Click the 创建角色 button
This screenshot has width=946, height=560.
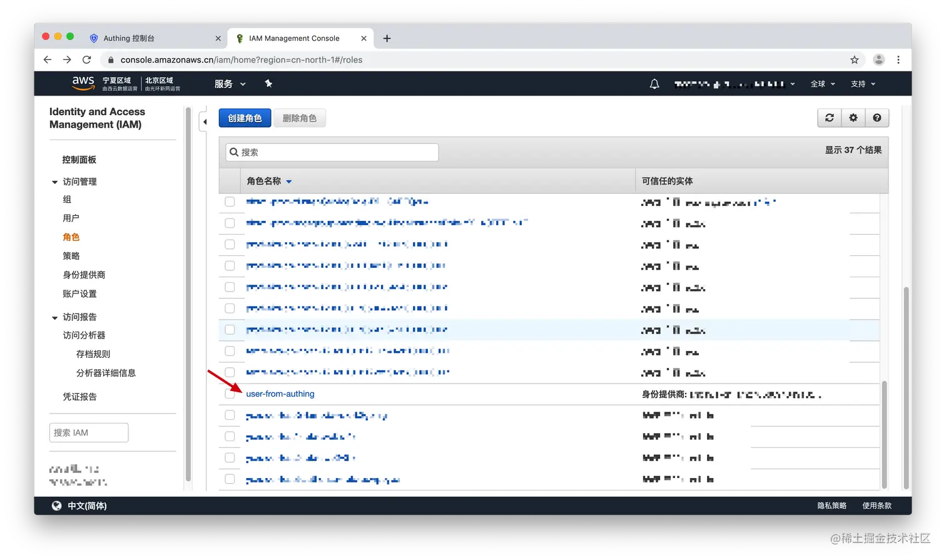point(245,118)
